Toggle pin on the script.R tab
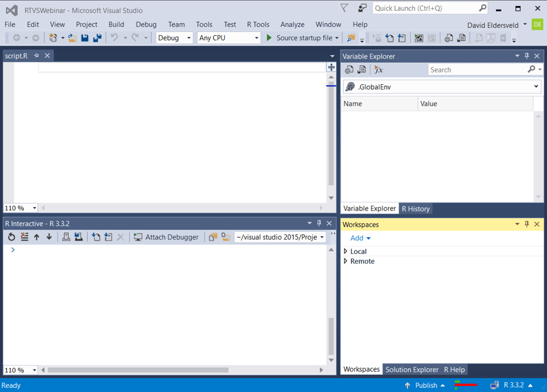547x392 pixels. point(36,55)
